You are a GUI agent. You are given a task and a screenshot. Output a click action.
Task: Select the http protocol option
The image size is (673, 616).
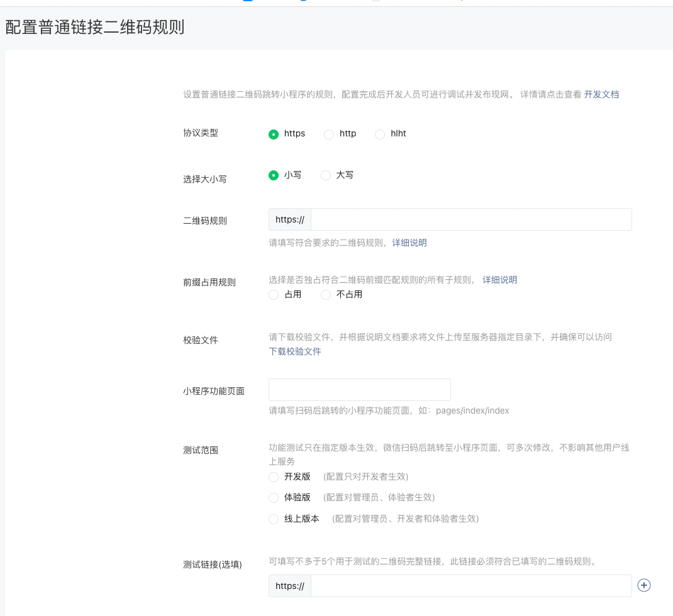(x=329, y=135)
